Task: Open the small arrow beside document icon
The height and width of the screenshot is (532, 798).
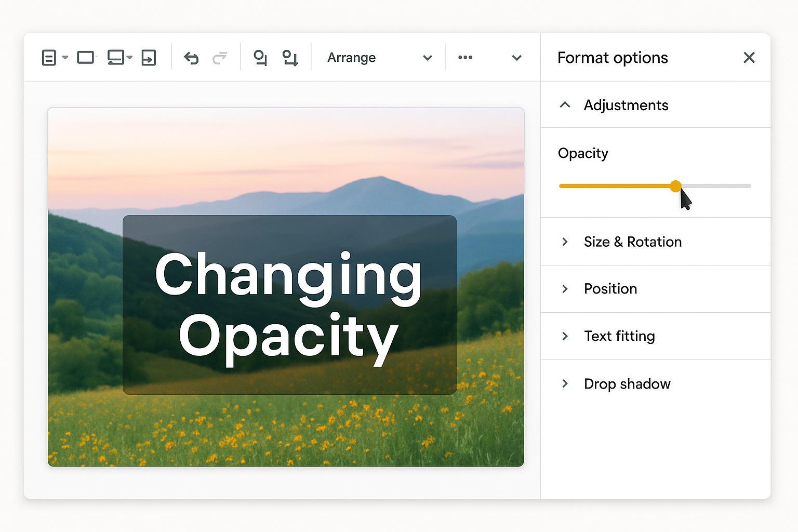Action: (x=65, y=58)
